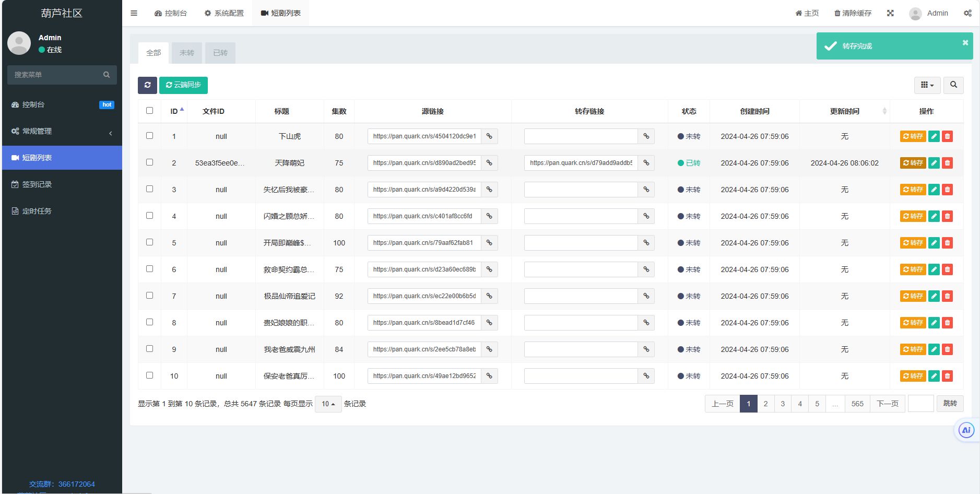Go to pagination page 2
Screen dimensions: 980x494
point(765,404)
